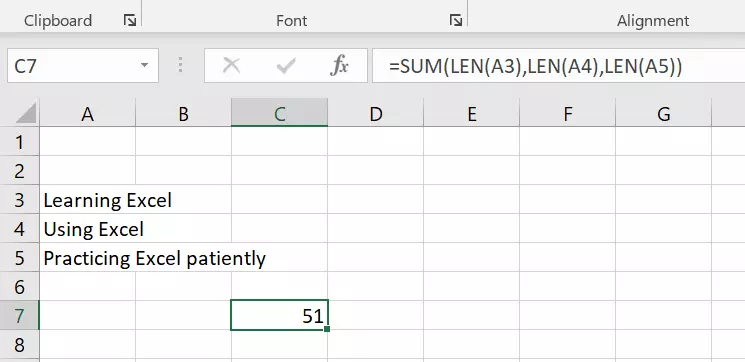Screen dimensions: 745x362
Task: Click cell with 'Learning Excel'
Action: pyautogui.click(x=87, y=200)
